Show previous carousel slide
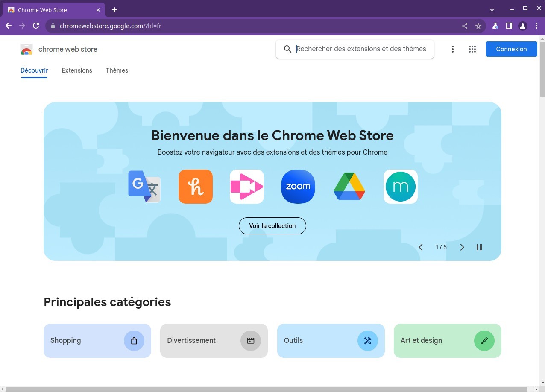 tap(421, 247)
